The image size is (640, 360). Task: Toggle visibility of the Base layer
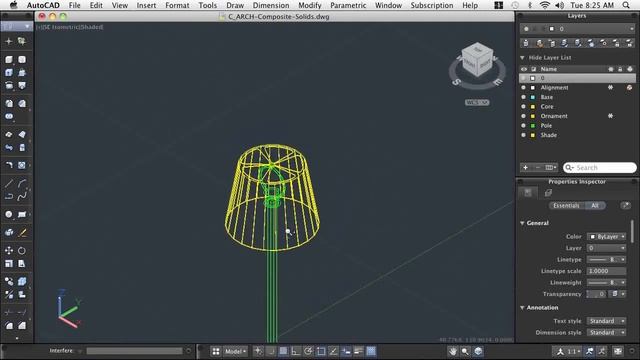click(x=523, y=97)
